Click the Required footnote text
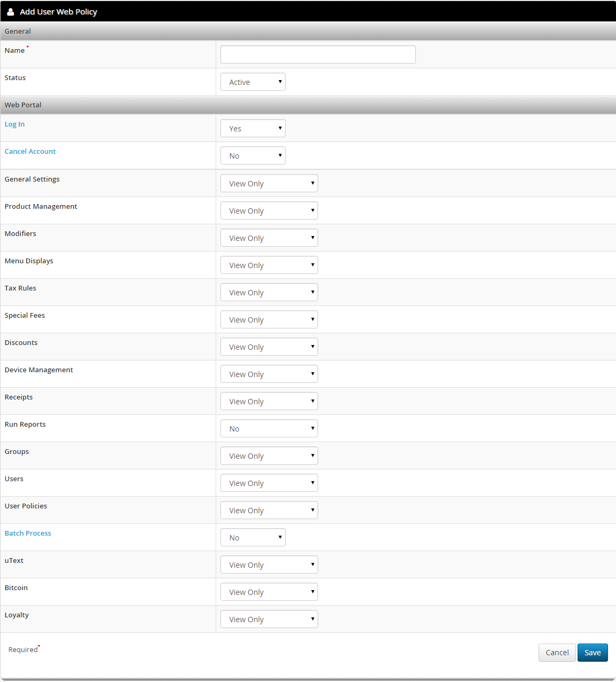 [x=24, y=649]
